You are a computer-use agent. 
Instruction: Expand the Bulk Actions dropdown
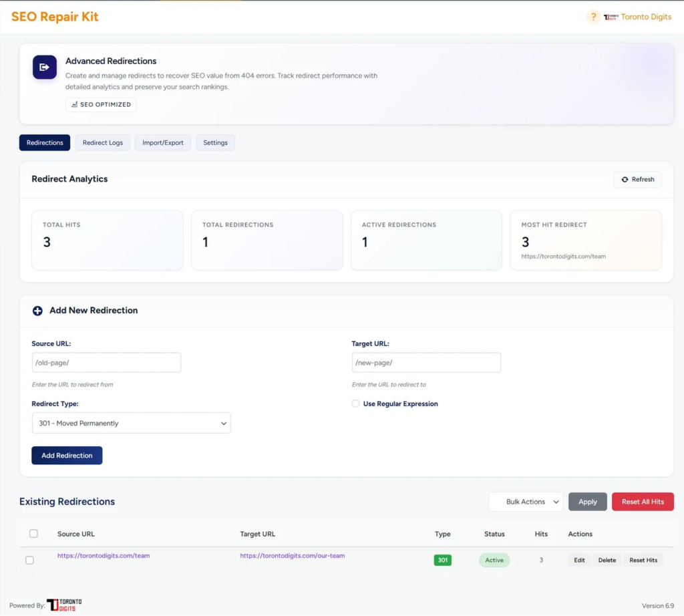click(526, 502)
